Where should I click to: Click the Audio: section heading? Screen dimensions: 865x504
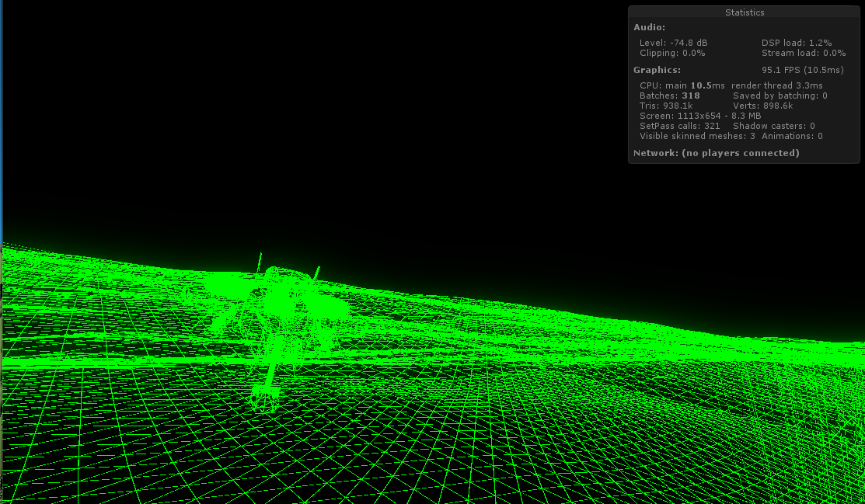[649, 27]
